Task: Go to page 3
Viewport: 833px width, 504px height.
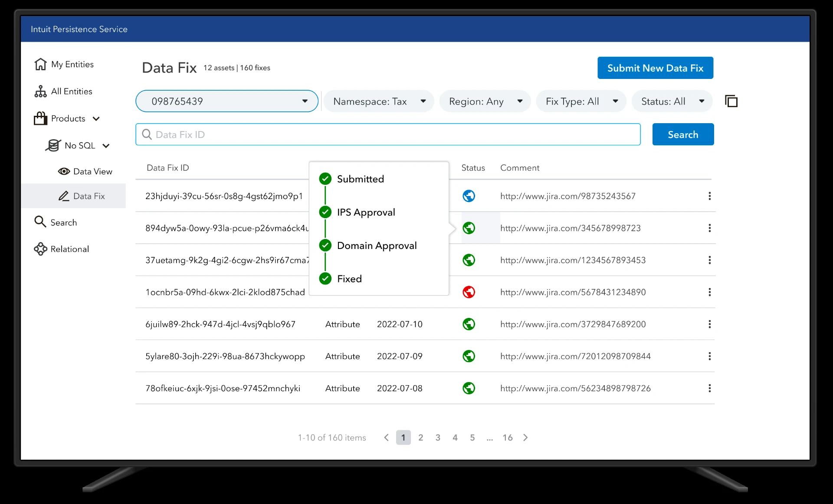Action: 438,438
